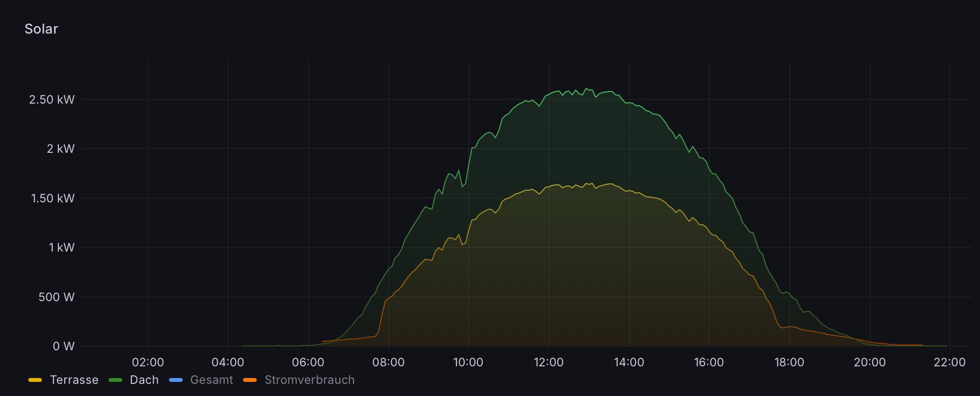
Task: Click the yellow Terrasse color swatch
Action: 36,380
